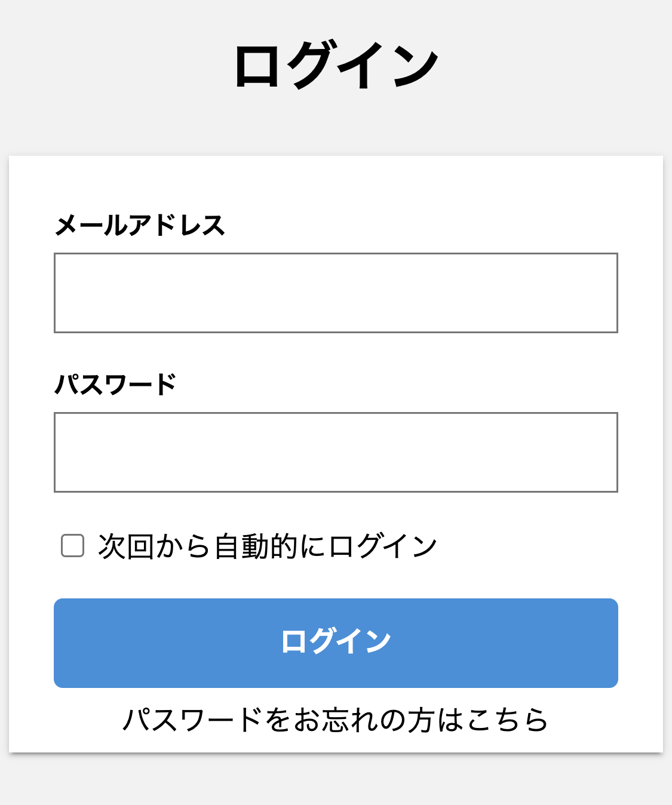Toggle the remember-me checkbox above ログイン button

(x=72, y=546)
